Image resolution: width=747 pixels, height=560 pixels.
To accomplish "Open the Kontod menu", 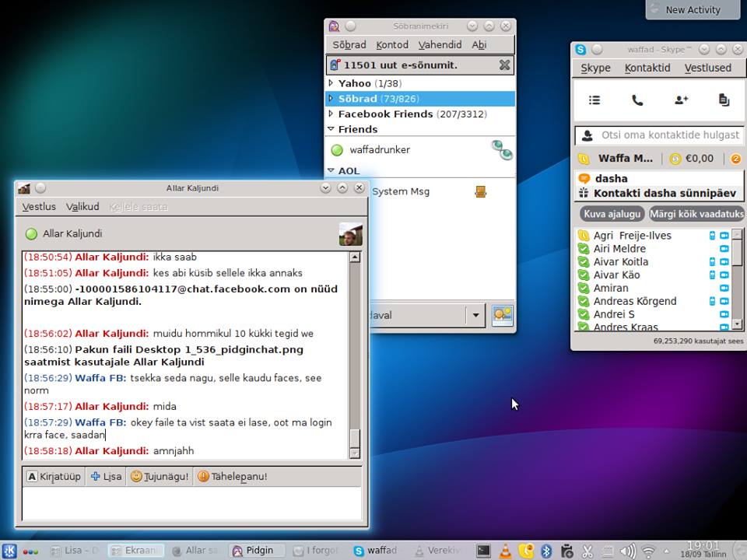I will pos(392,45).
